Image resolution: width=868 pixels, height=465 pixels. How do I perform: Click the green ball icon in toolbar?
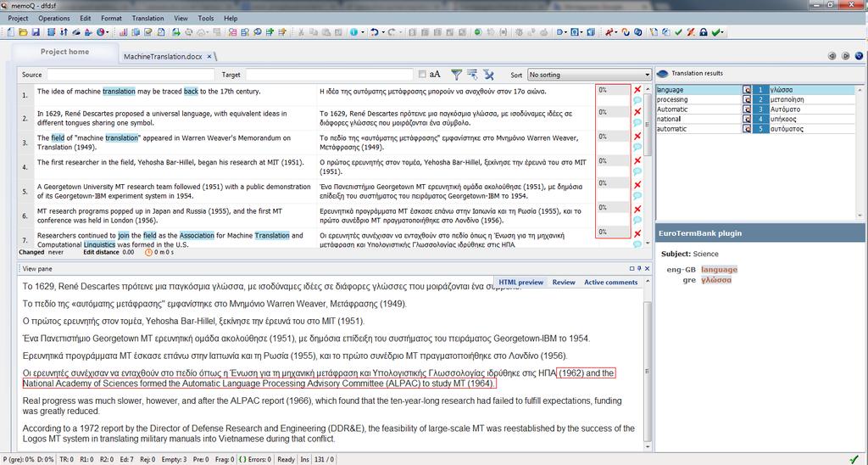tap(478, 32)
